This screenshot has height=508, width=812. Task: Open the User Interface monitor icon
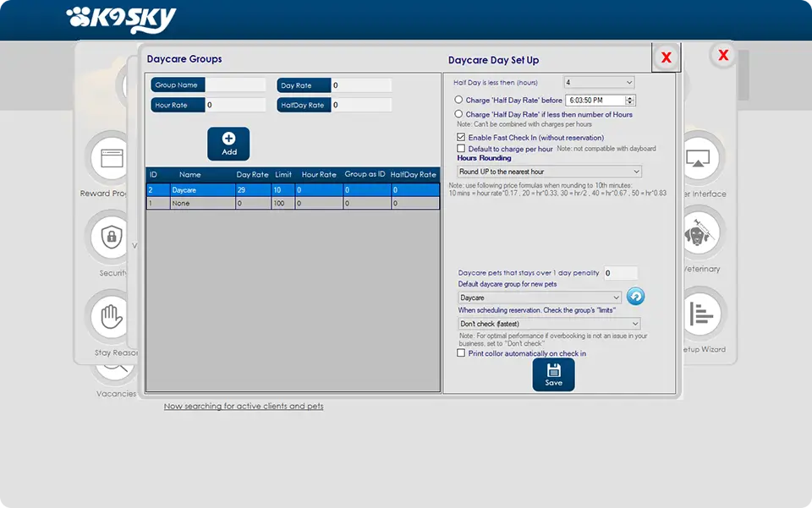[x=700, y=158]
